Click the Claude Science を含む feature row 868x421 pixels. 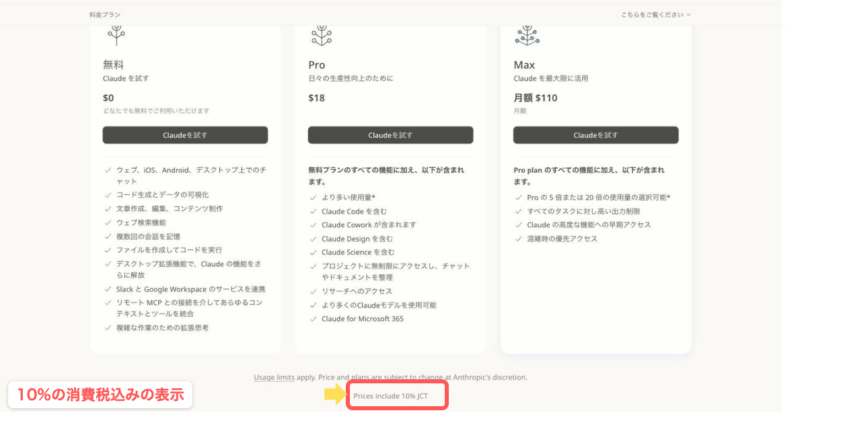353,252
